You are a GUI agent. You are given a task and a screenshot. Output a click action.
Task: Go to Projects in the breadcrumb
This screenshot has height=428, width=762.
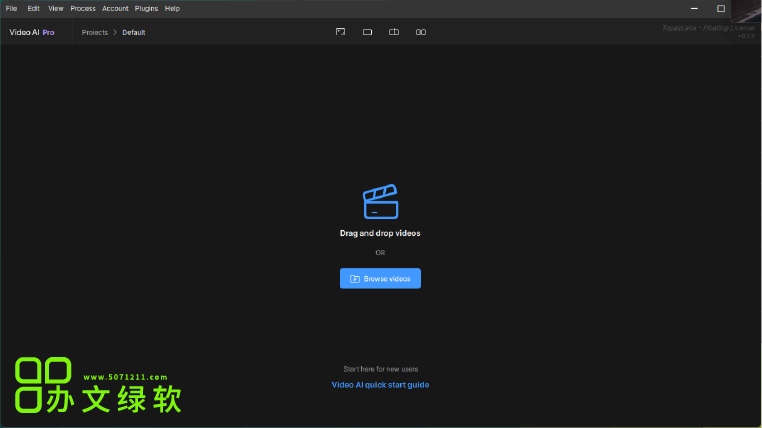point(95,32)
